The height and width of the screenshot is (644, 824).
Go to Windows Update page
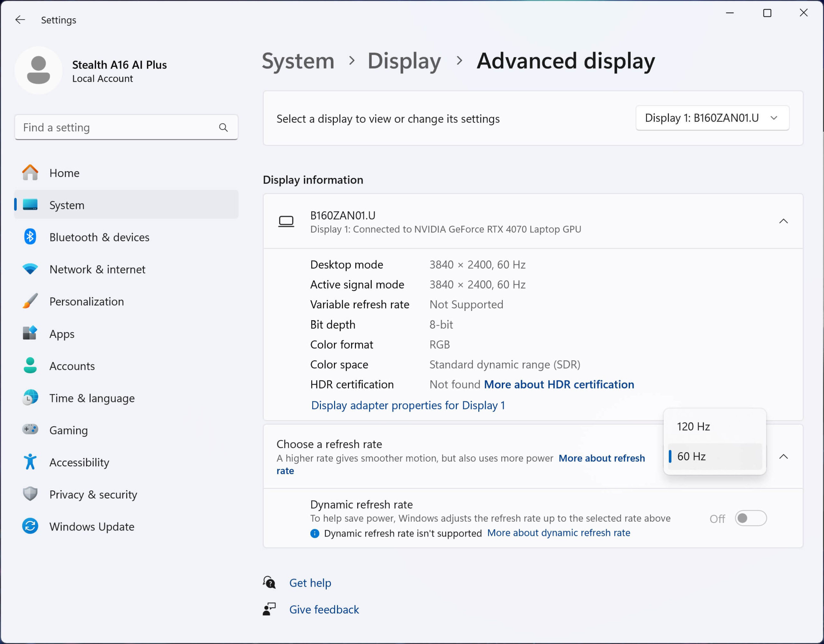pyautogui.click(x=126, y=526)
